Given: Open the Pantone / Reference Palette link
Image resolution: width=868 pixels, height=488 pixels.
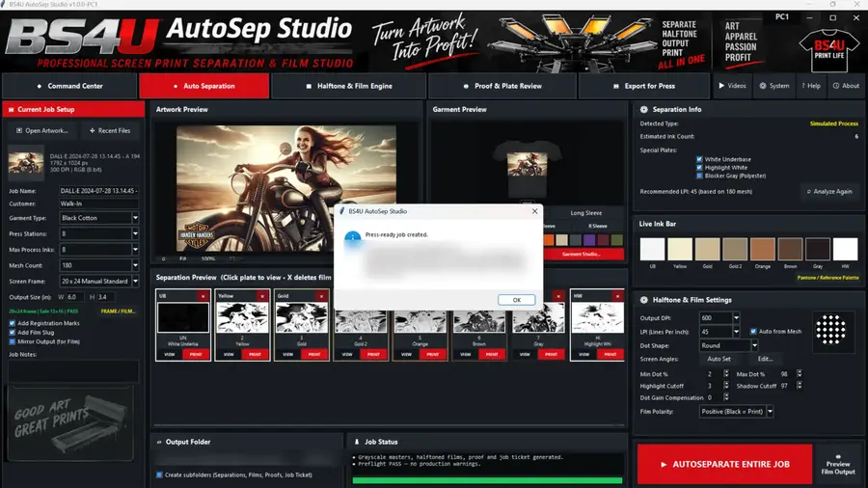Looking at the screenshot, I should (827, 278).
